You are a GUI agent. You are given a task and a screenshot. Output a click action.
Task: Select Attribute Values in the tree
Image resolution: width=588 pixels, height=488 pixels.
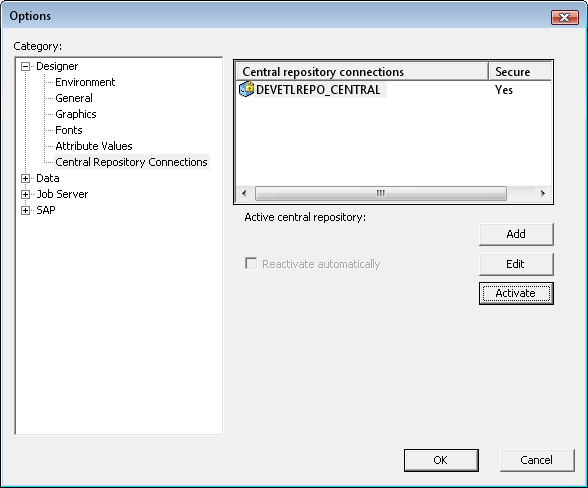pyautogui.click(x=94, y=146)
